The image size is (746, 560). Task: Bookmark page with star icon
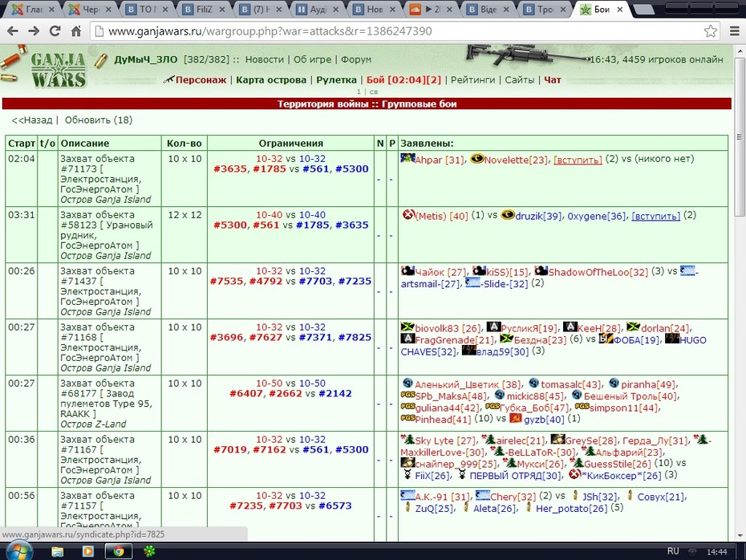coord(711,31)
